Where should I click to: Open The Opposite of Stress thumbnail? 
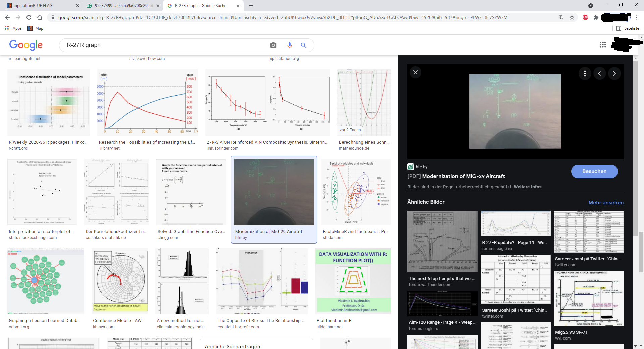point(262,281)
